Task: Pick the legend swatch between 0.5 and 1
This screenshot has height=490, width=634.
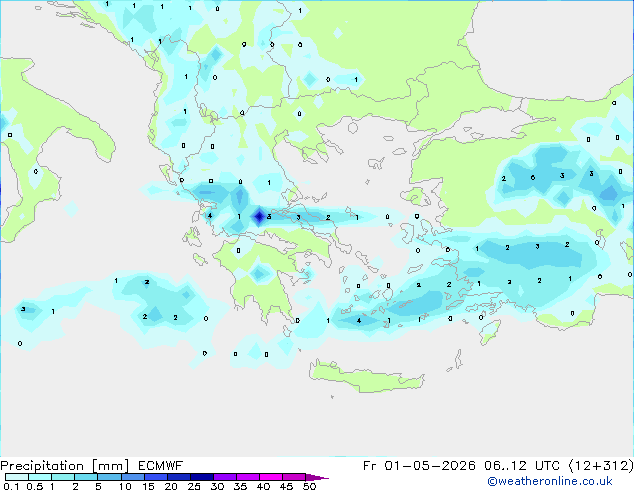Action: click(x=40, y=477)
